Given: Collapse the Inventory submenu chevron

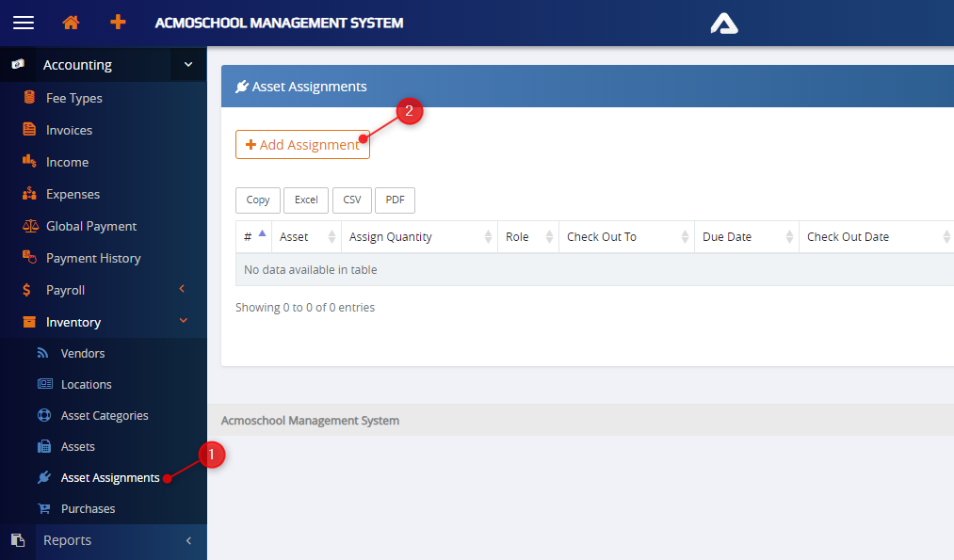Looking at the screenshot, I should [x=183, y=322].
